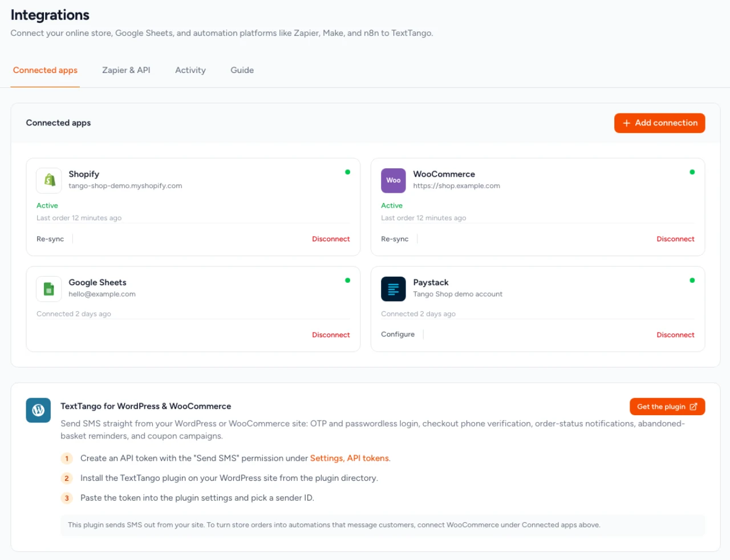
Task: Click the Paystack app name
Action: [x=431, y=282]
